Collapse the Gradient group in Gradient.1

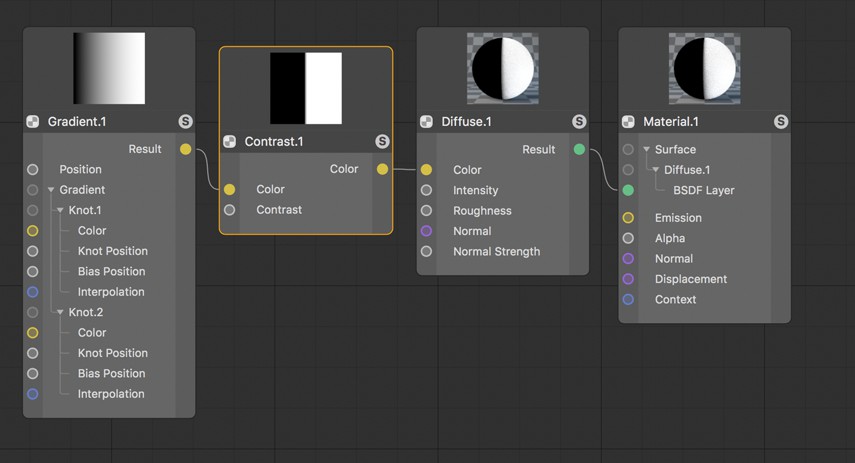click(51, 190)
